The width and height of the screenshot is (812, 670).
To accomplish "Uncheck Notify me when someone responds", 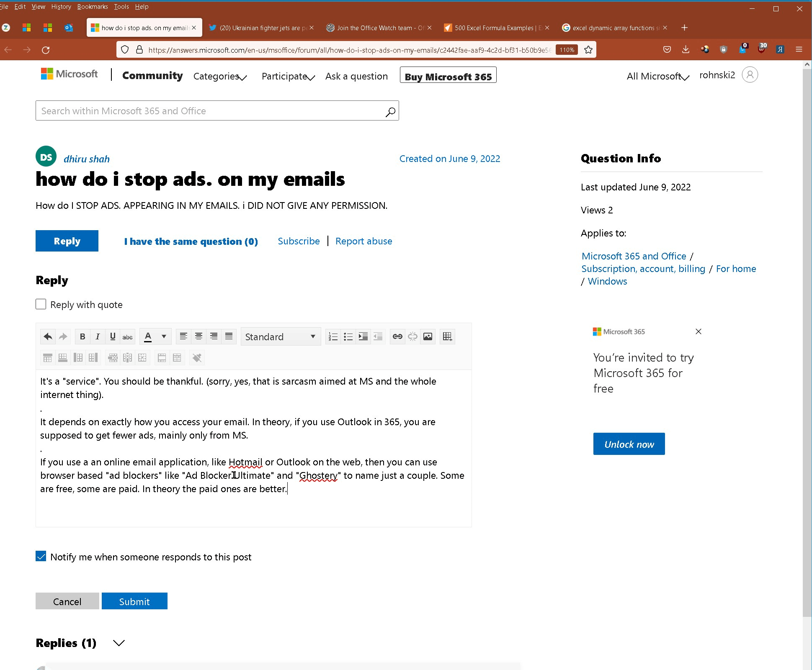I will [x=41, y=556].
